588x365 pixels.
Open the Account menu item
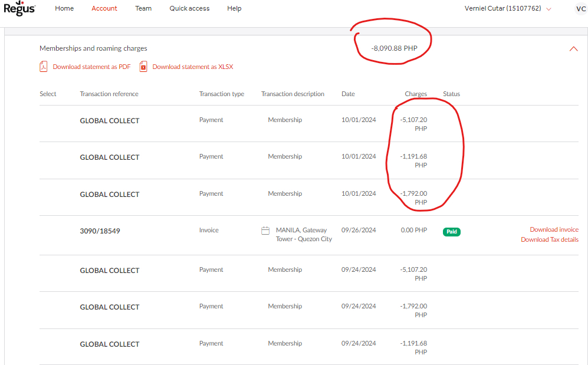104,9
